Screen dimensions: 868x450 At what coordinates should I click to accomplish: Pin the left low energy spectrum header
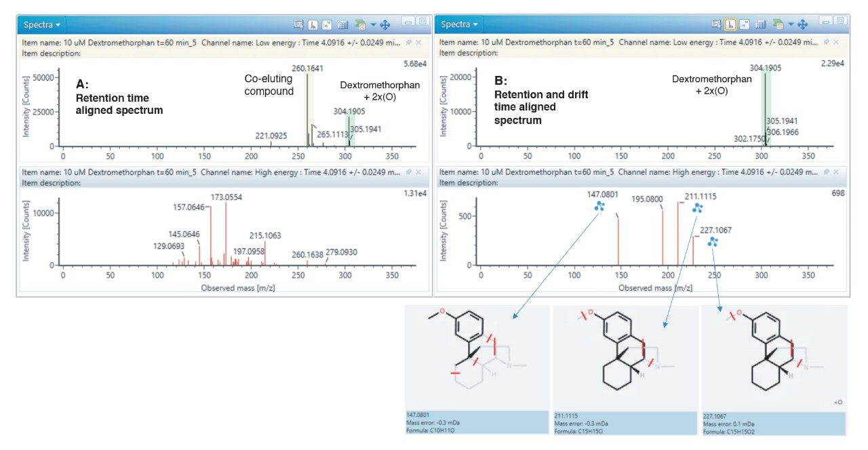click(x=408, y=42)
